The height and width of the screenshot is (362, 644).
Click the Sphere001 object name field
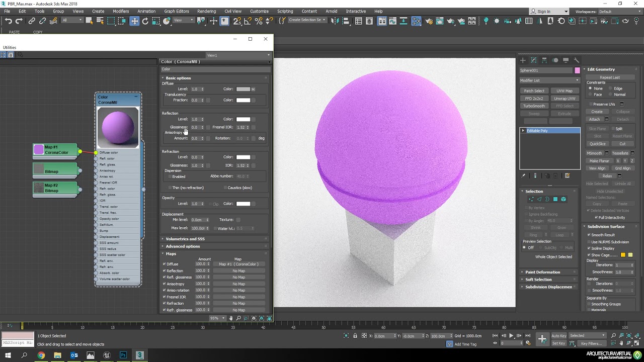pos(546,70)
